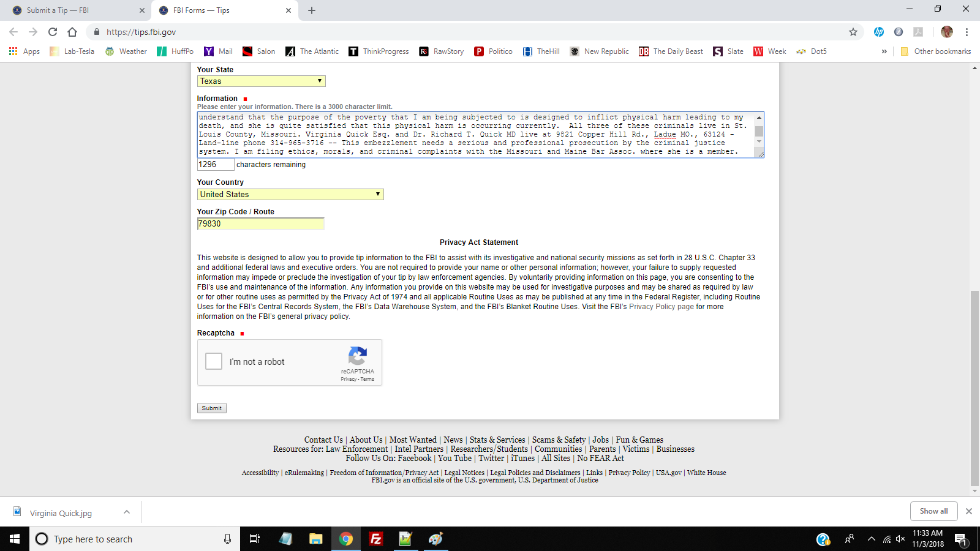The height and width of the screenshot is (551, 980).
Task: Visit the White House footer link
Action: (x=706, y=473)
